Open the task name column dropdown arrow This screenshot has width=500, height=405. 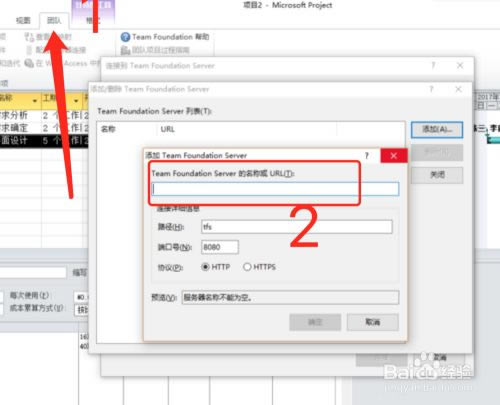pyautogui.click(x=35, y=101)
